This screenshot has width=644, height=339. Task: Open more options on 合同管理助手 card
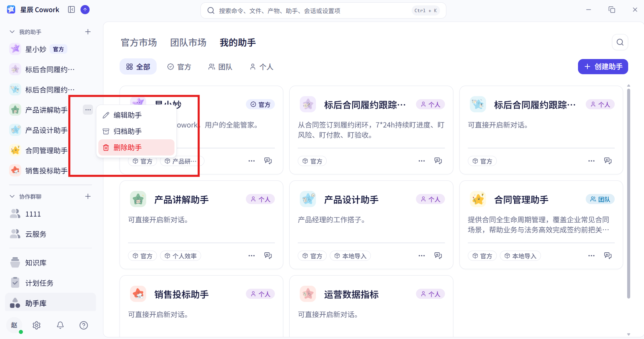coord(591,256)
